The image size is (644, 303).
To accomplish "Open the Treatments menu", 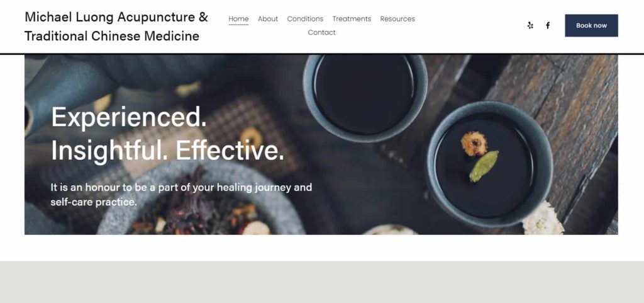I will (352, 19).
